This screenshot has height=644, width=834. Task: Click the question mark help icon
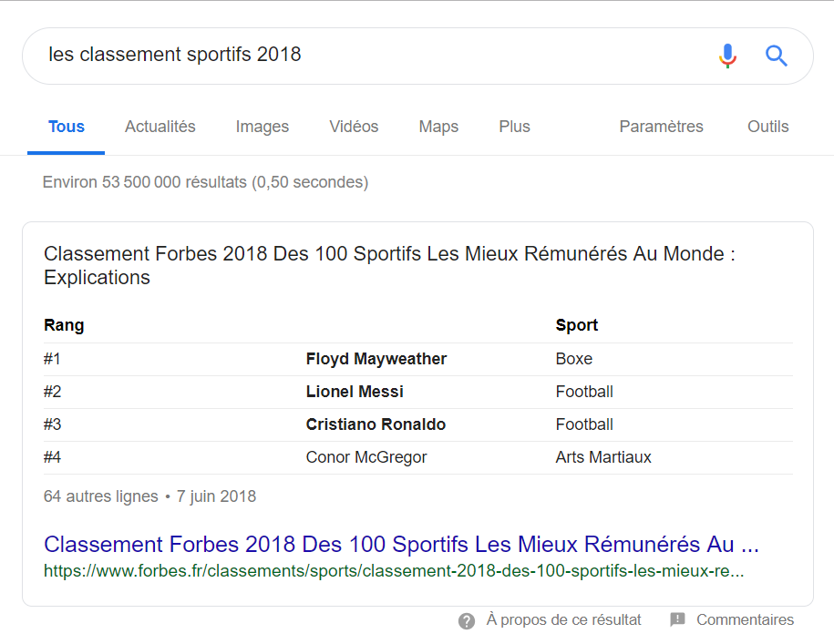tap(467, 620)
